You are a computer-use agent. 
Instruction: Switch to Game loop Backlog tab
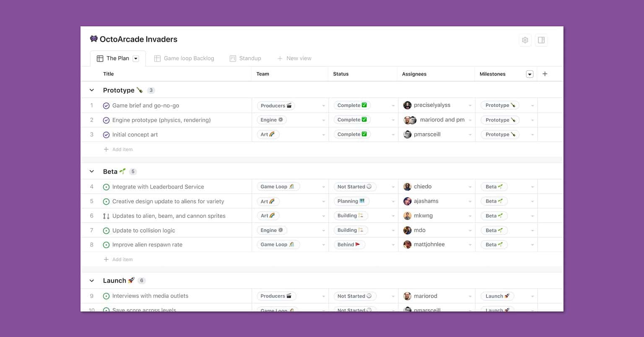[184, 59]
